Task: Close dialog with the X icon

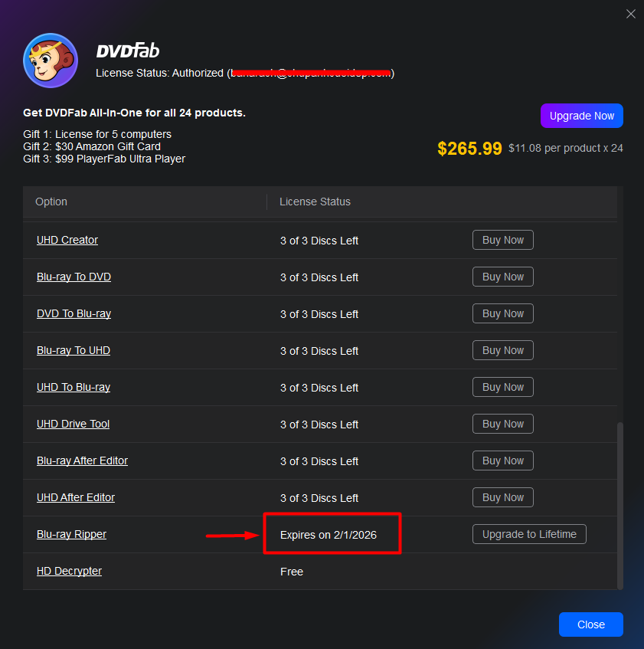Action: coord(631,14)
